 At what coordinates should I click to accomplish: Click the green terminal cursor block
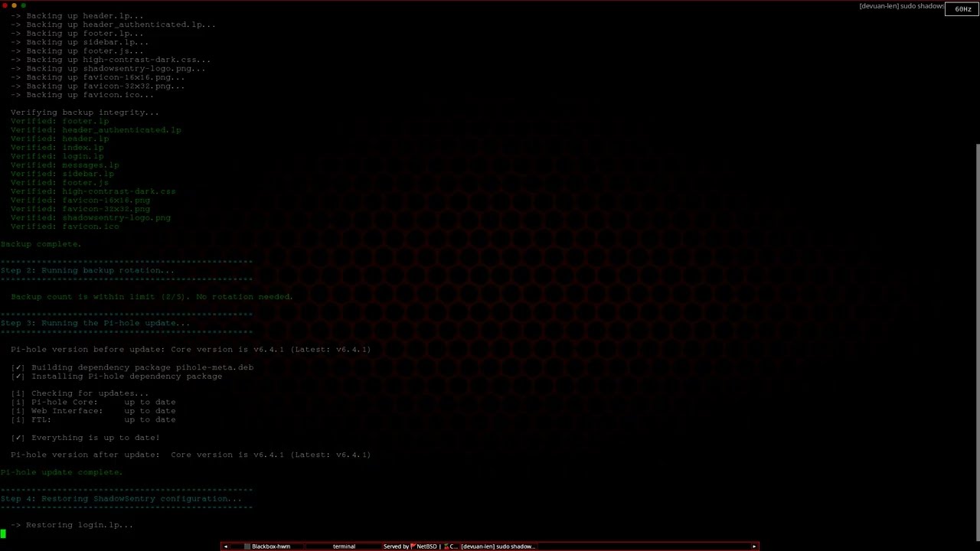click(3, 534)
